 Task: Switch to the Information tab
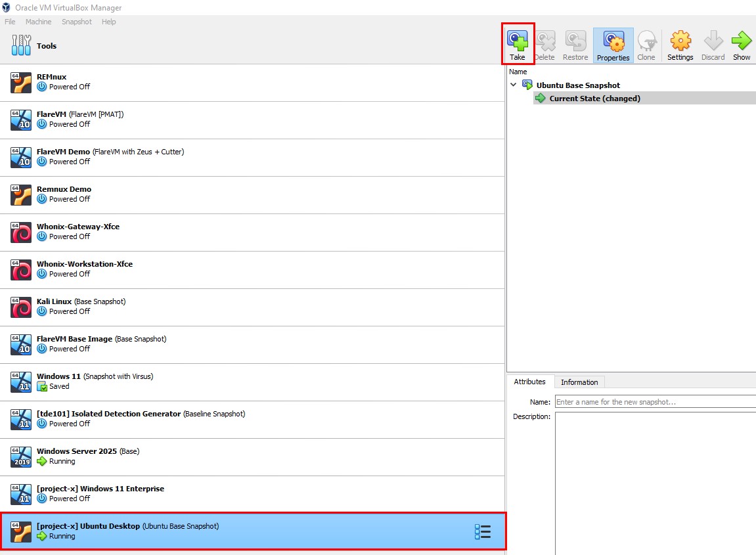(579, 382)
